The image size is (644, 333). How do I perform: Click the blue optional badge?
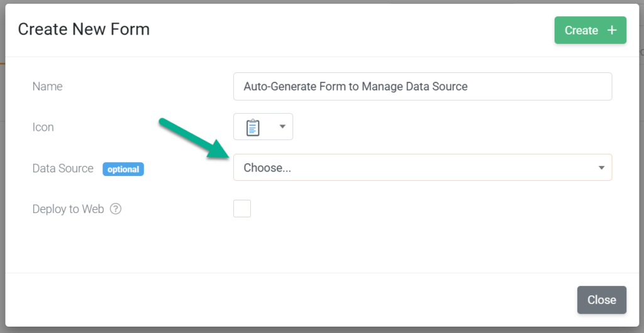pyautogui.click(x=123, y=170)
